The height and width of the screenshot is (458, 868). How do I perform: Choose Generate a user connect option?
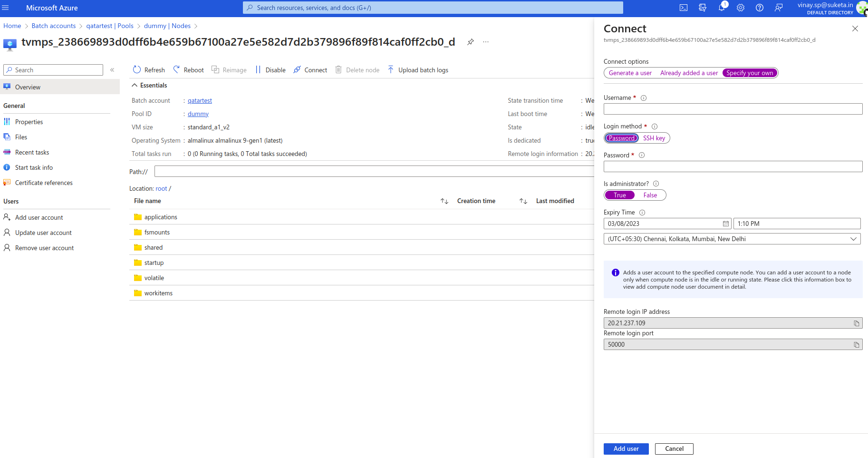[x=630, y=73]
